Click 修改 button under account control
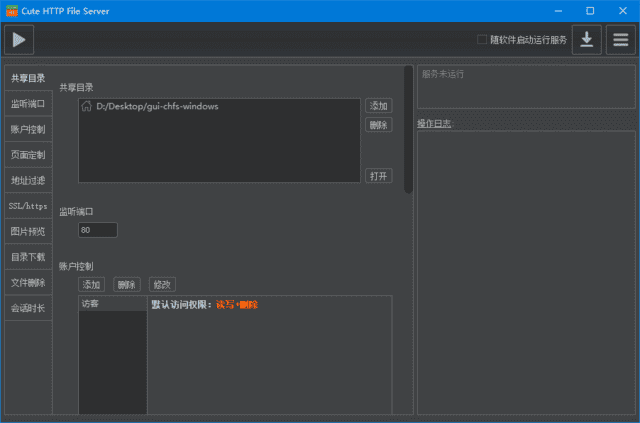Viewport: 640px width, 423px height. (161, 284)
